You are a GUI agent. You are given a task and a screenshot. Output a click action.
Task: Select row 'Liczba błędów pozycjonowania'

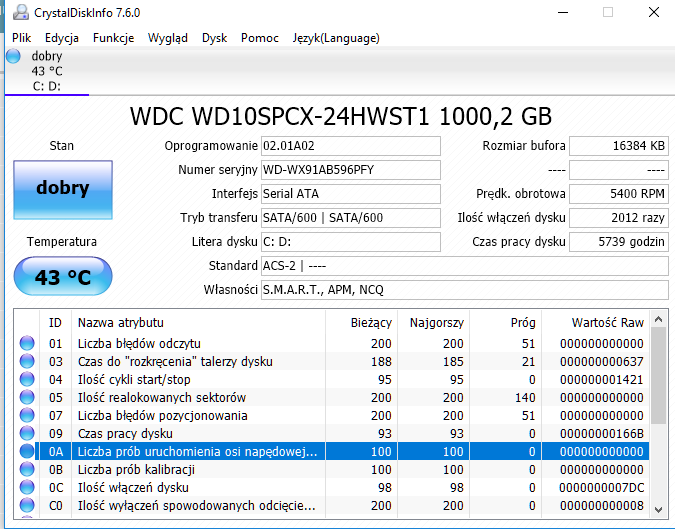click(x=331, y=415)
